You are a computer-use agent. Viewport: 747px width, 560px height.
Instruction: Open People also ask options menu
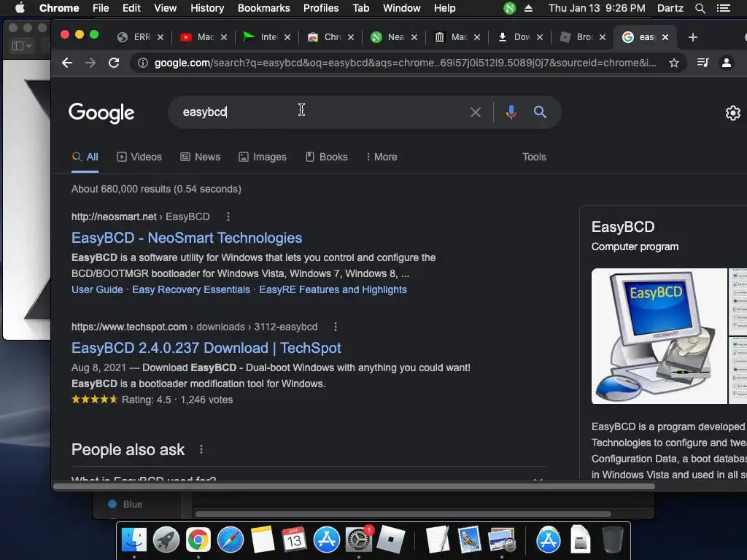point(201,449)
